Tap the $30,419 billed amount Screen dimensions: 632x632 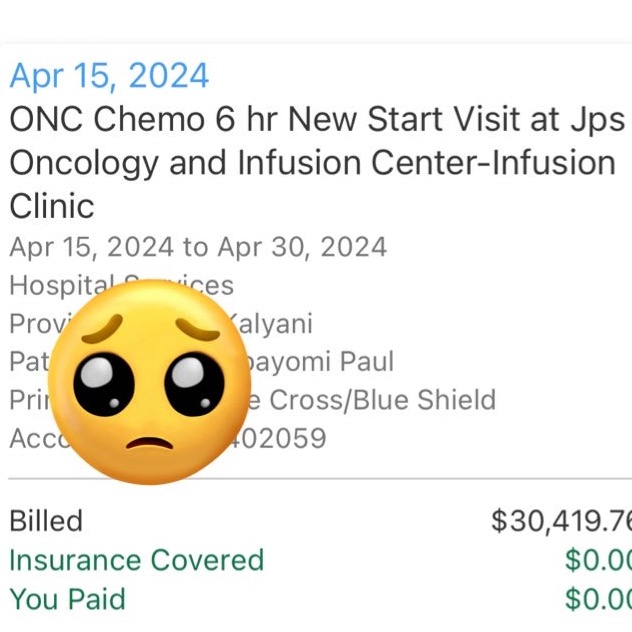point(561,521)
